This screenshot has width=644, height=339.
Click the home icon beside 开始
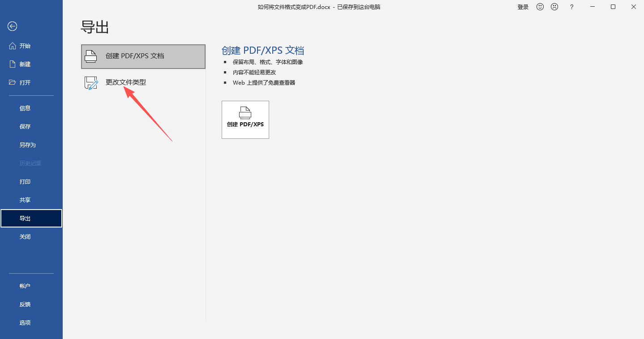point(13,46)
